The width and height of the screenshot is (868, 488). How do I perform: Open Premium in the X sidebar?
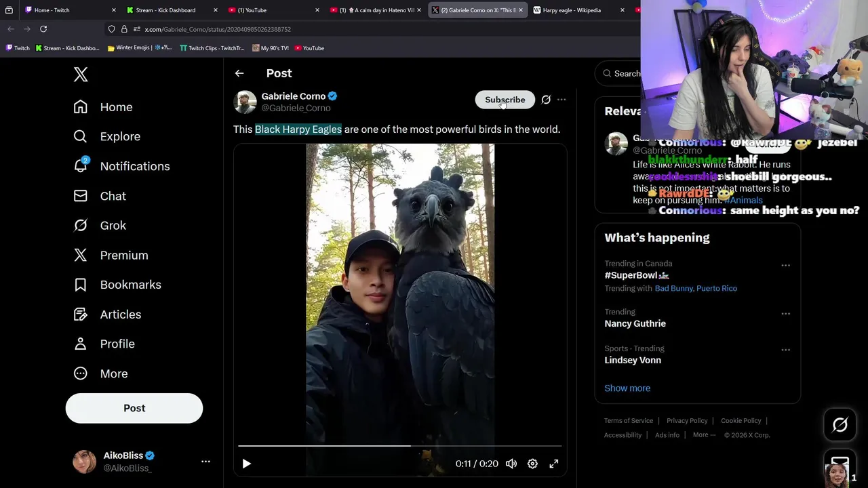111,255
